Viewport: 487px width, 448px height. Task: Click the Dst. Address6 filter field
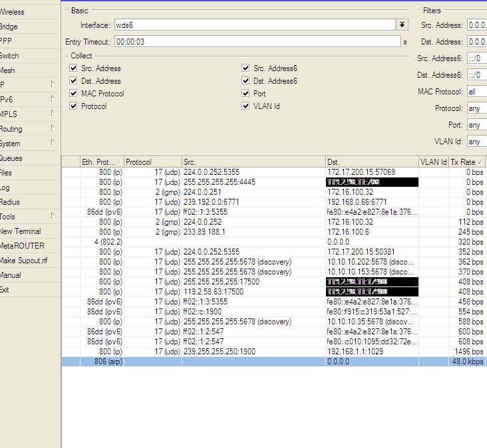[477, 74]
